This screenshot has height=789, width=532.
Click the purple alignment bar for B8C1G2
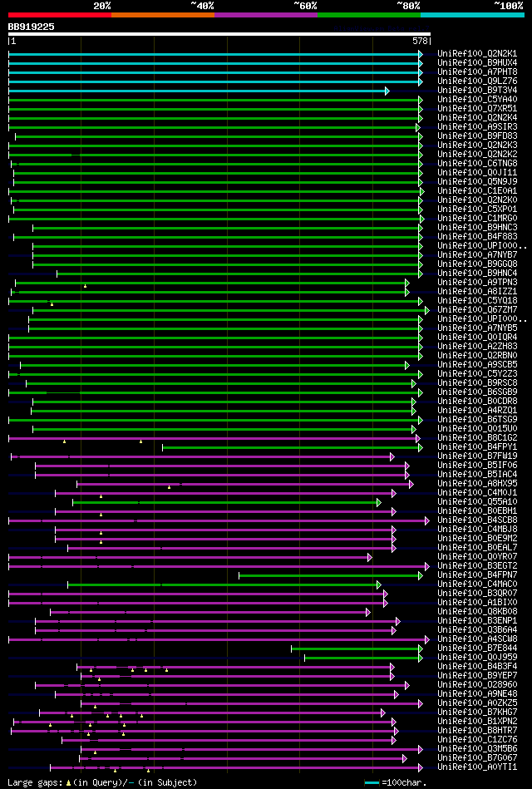[213, 438]
